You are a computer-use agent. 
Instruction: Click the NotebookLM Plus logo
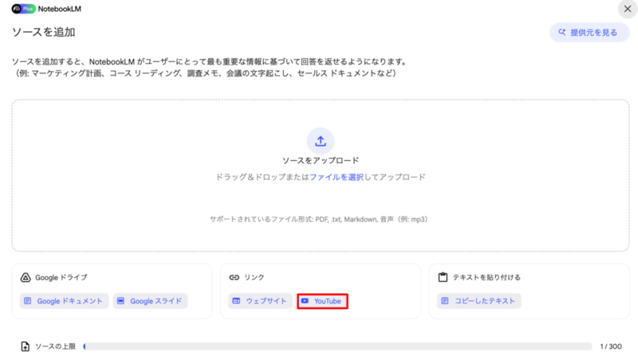click(23, 9)
